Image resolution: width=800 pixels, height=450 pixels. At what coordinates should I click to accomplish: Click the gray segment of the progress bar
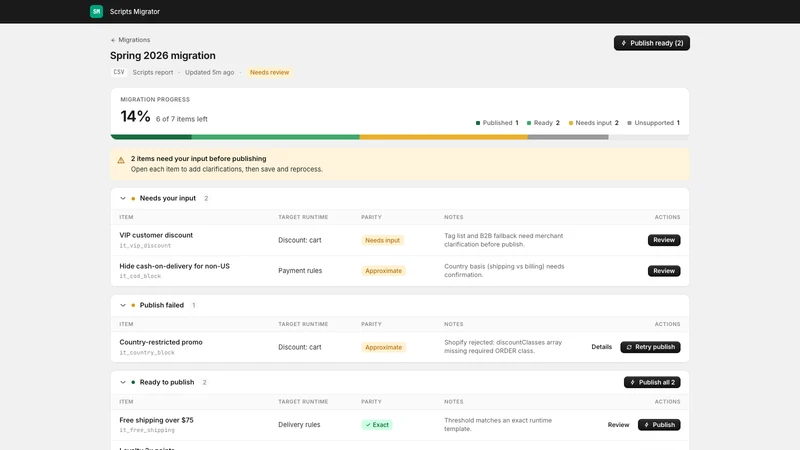(x=568, y=137)
